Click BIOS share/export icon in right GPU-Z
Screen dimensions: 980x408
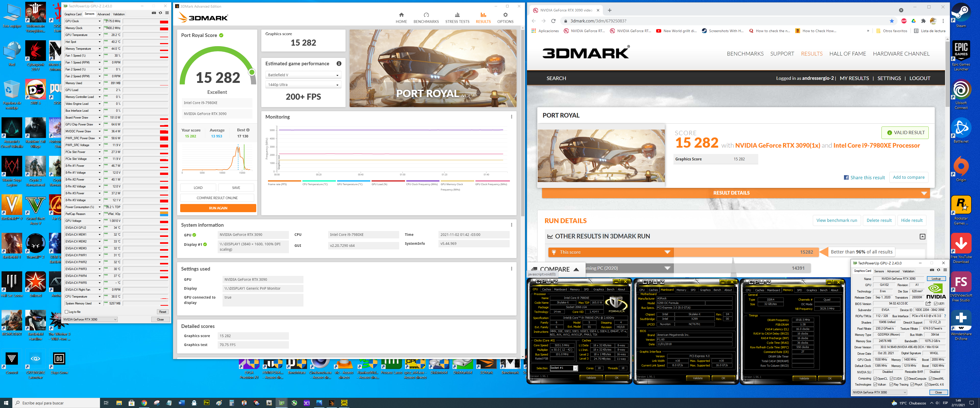click(x=928, y=303)
